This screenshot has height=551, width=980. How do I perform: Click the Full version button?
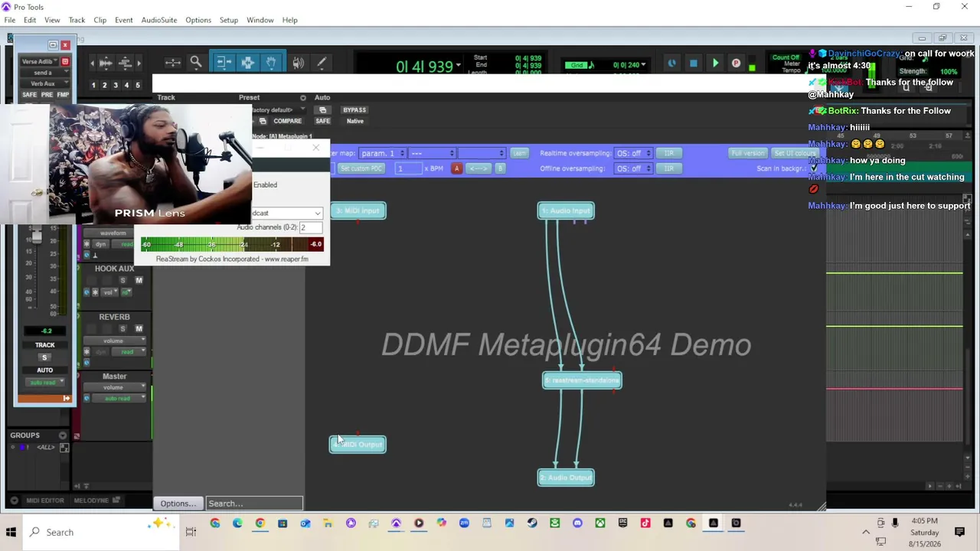tap(748, 153)
